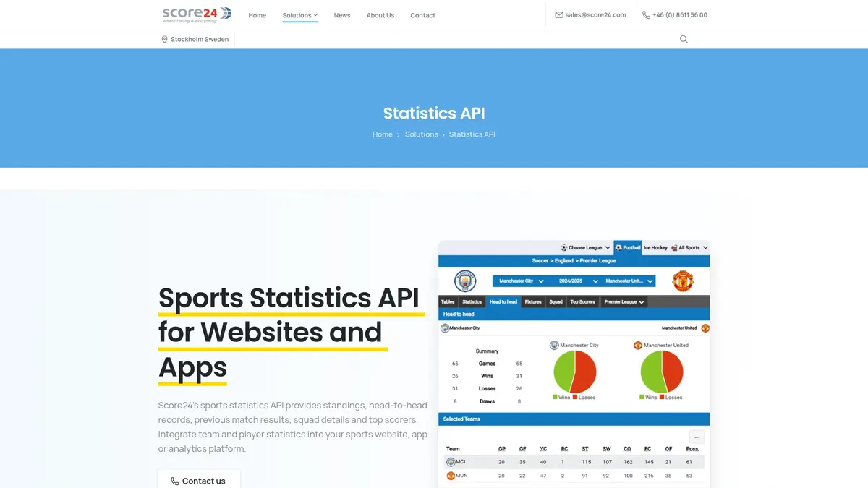Click small United crest under Head to head bar
This screenshot has height=488, width=868.
pyautogui.click(x=705, y=328)
